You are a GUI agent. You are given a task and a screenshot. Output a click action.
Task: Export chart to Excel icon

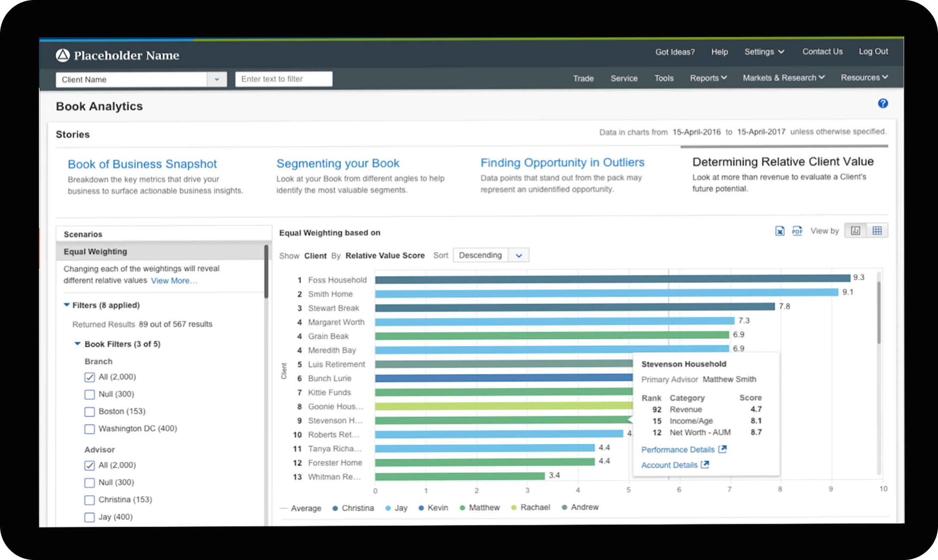779,231
